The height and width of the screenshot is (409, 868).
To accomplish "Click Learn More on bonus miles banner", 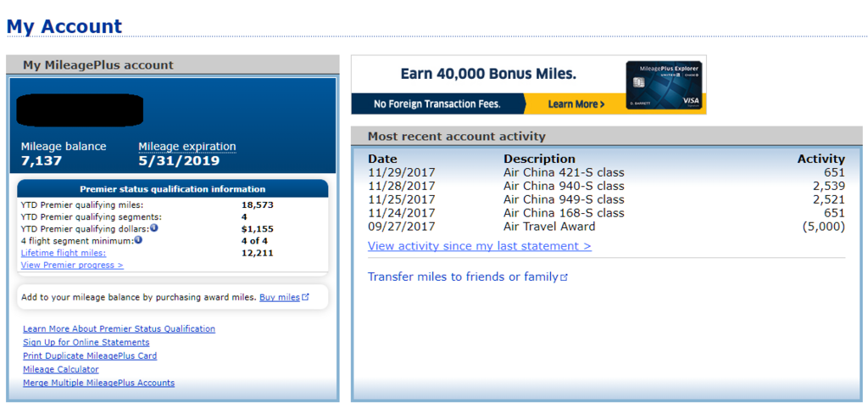I will [576, 104].
